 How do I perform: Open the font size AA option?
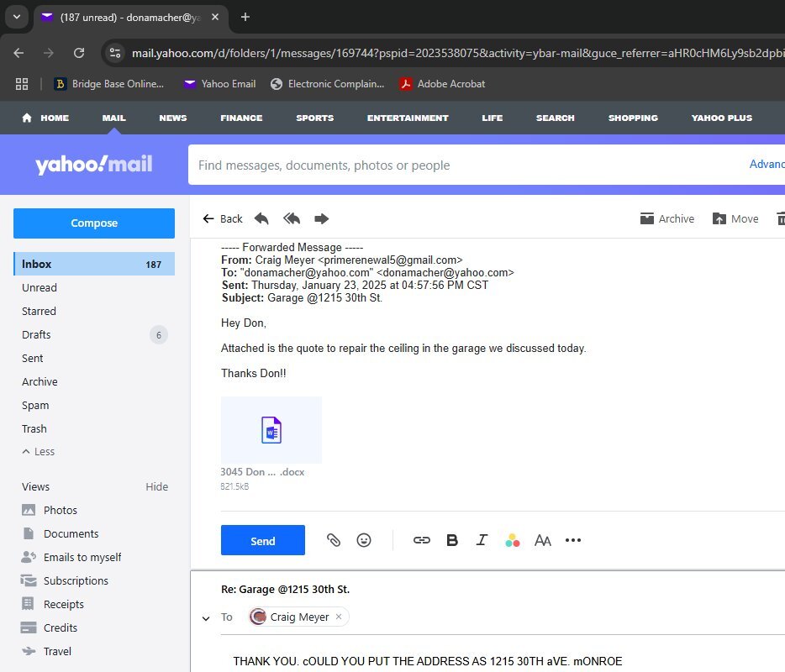[x=543, y=540]
